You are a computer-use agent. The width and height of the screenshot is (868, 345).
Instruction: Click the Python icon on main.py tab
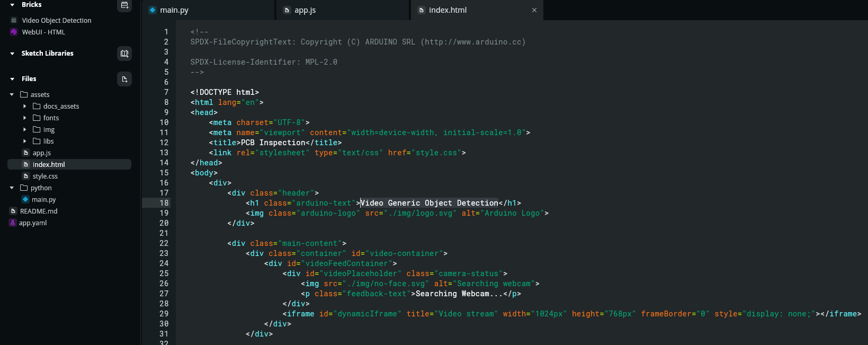[153, 10]
